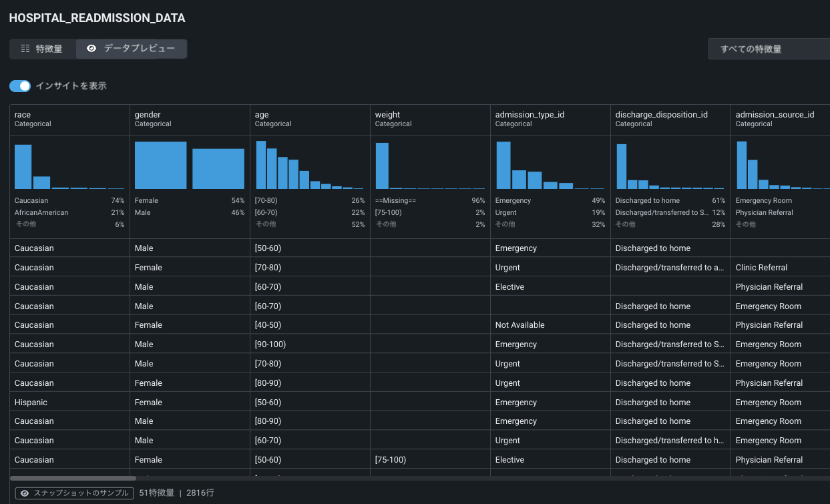Screen dimensions: 830x504
Task: Switch to the 特徴量 tab
Action: (42, 49)
